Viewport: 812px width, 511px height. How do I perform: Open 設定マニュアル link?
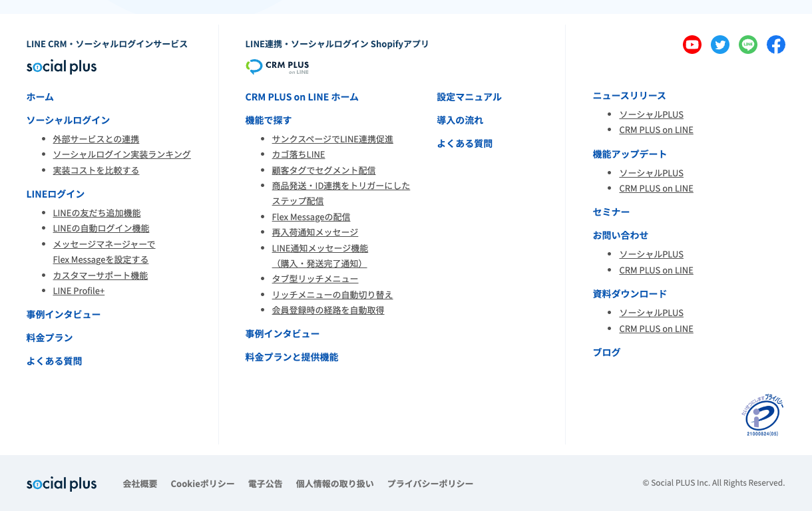(469, 97)
